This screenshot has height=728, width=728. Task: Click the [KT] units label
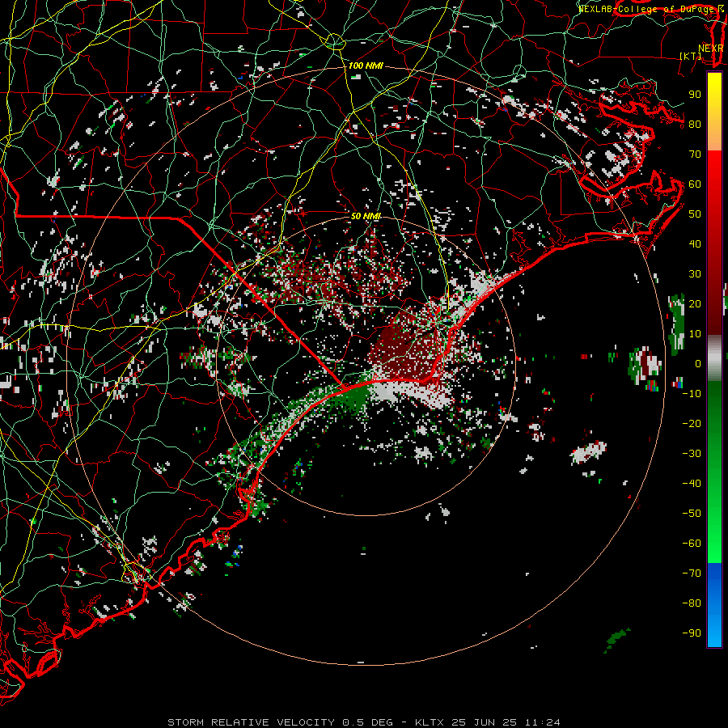[x=690, y=56]
